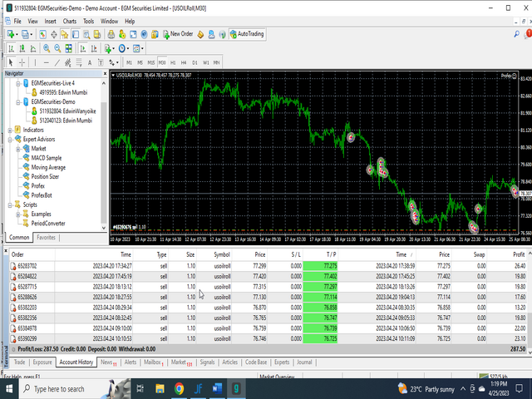Toggle chart Auto Scroll
The height and width of the screenshot is (399, 532).
(82, 48)
